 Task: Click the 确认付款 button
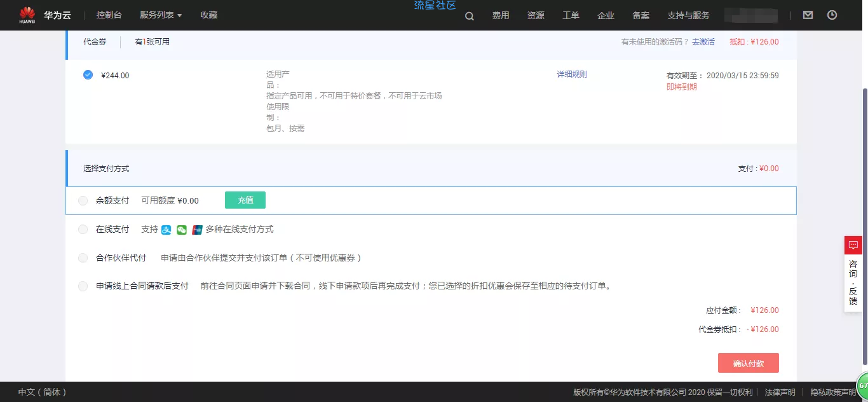coord(749,363)
